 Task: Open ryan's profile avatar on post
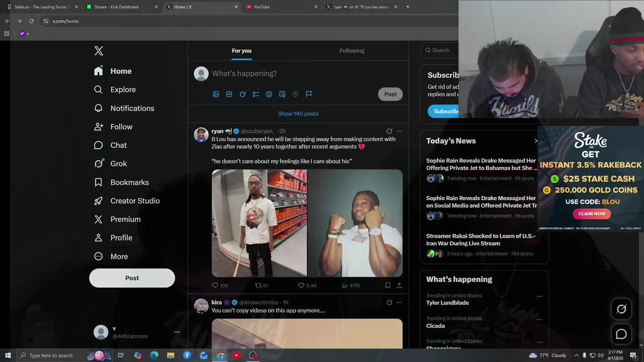tap(201, 135)
